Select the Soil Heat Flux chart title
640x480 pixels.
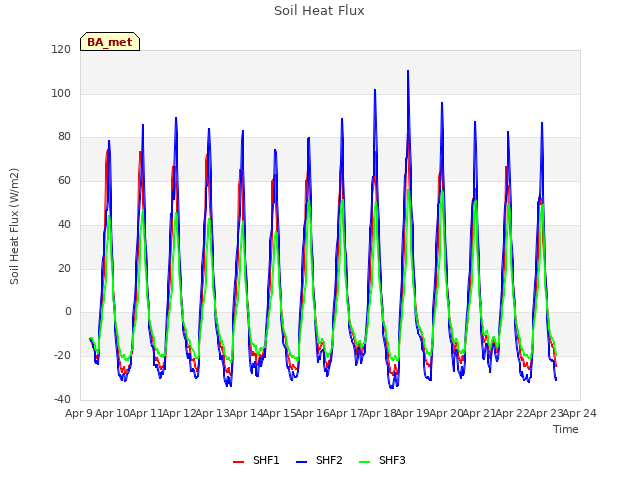319,11
